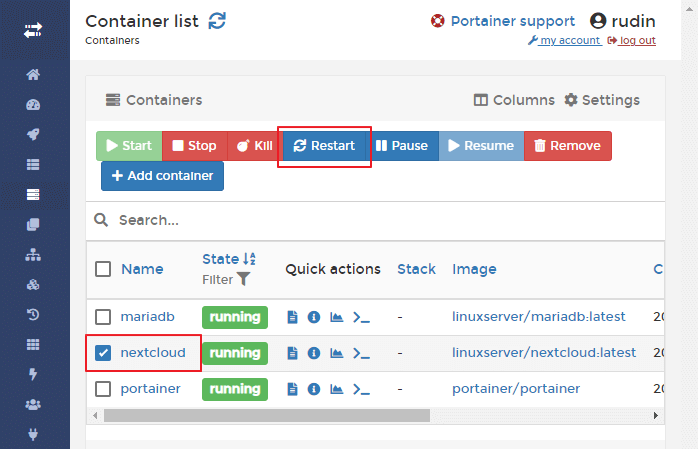698x449 pixels.
Task: Click the Pause button
Action: point(402,146)
